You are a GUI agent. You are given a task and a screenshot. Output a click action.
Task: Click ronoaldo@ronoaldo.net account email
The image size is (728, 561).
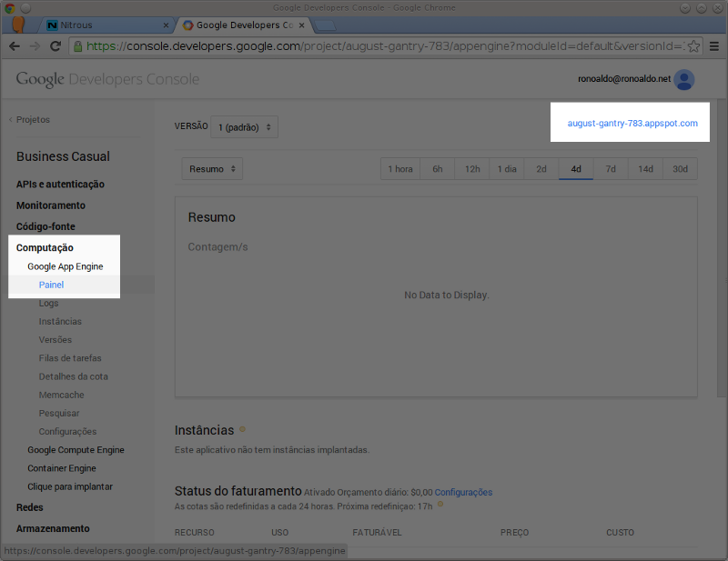pyautogui.click(x=624, y=79)
